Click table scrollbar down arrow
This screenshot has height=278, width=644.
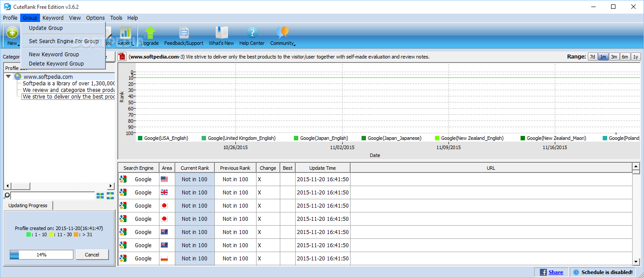(636, 261)
